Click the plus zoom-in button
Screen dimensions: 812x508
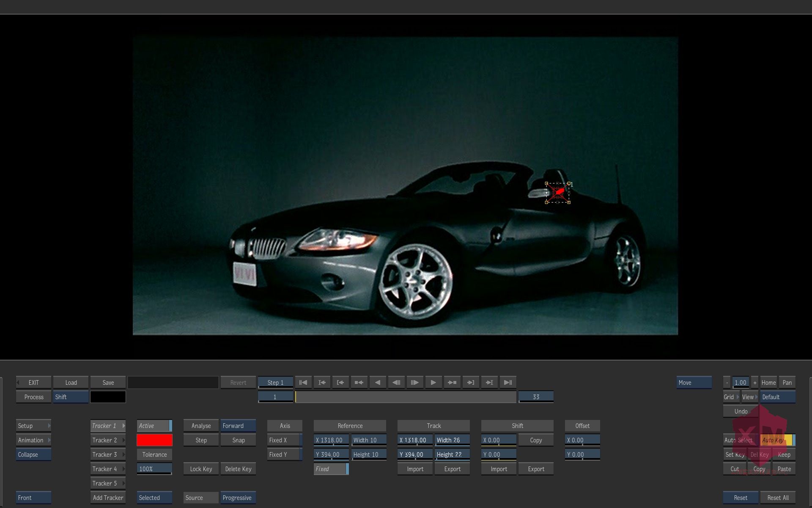[755, 382]
